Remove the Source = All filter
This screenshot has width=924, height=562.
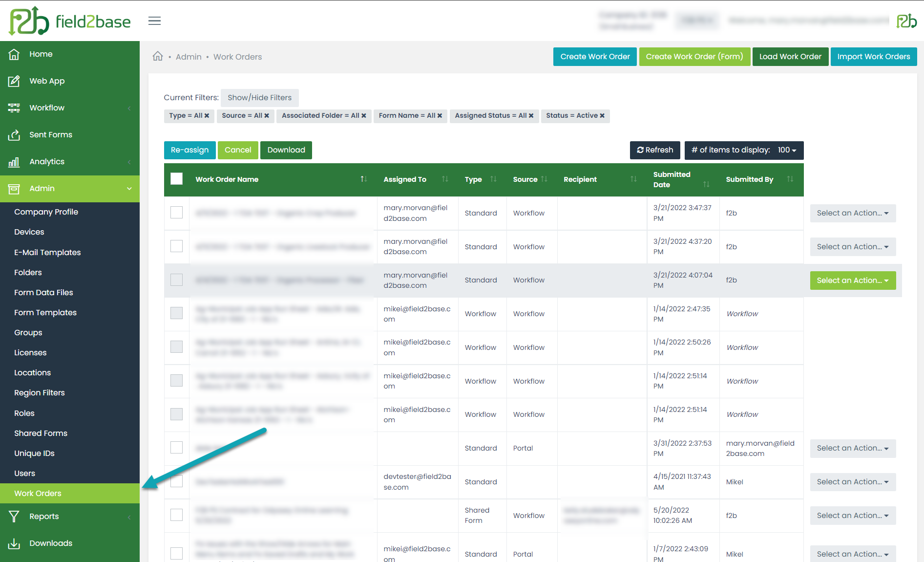click(267, 116)
